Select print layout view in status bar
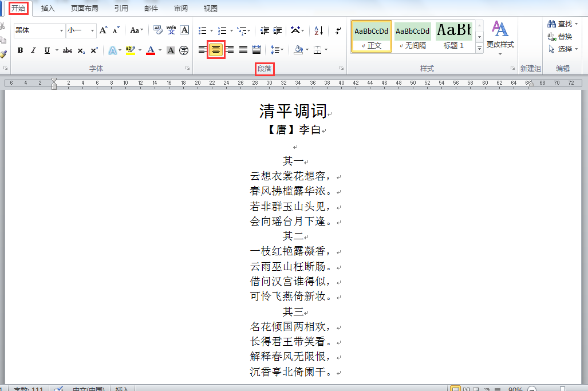Viewport: 588px width, 391px height. tap(455, 389)
